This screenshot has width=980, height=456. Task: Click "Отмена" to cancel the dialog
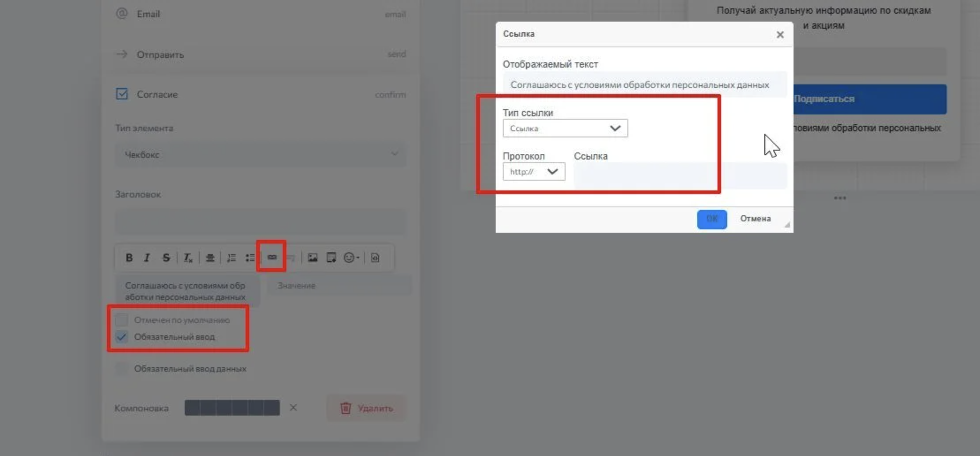coord(755,219)
